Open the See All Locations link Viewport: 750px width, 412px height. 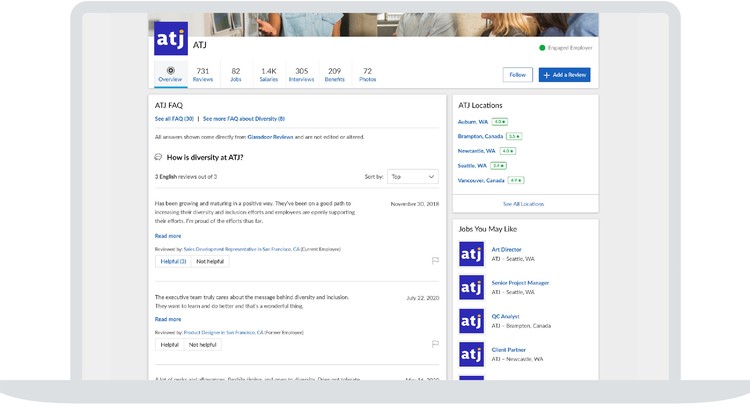click(x=523, y=203)
